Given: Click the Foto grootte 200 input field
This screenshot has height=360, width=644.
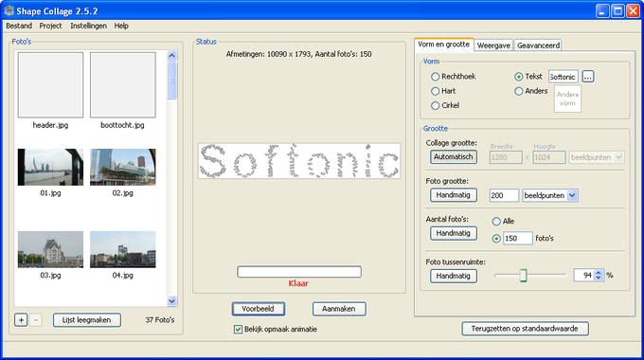Looking at the screenshot, I should (504, 195).
